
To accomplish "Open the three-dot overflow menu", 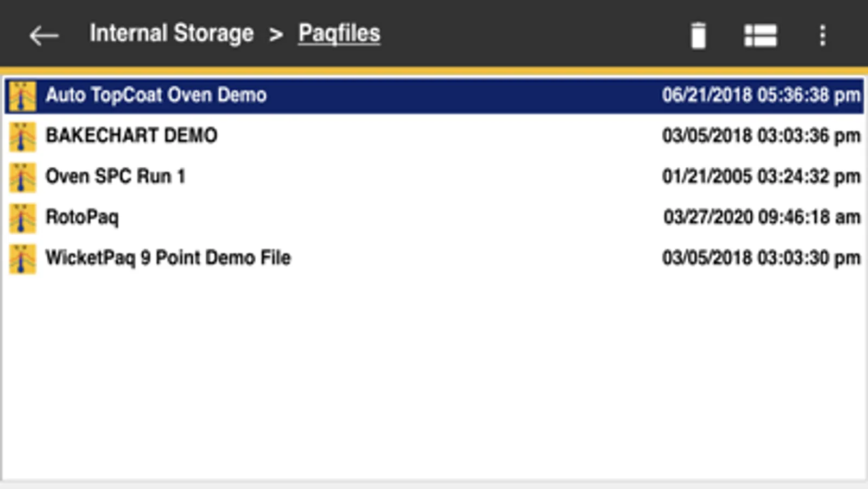I will point(822,36).
